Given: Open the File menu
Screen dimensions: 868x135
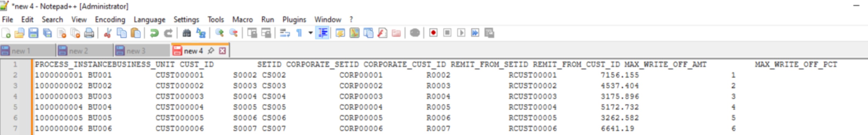Looking at the screenshot, I should coord(8,20).
